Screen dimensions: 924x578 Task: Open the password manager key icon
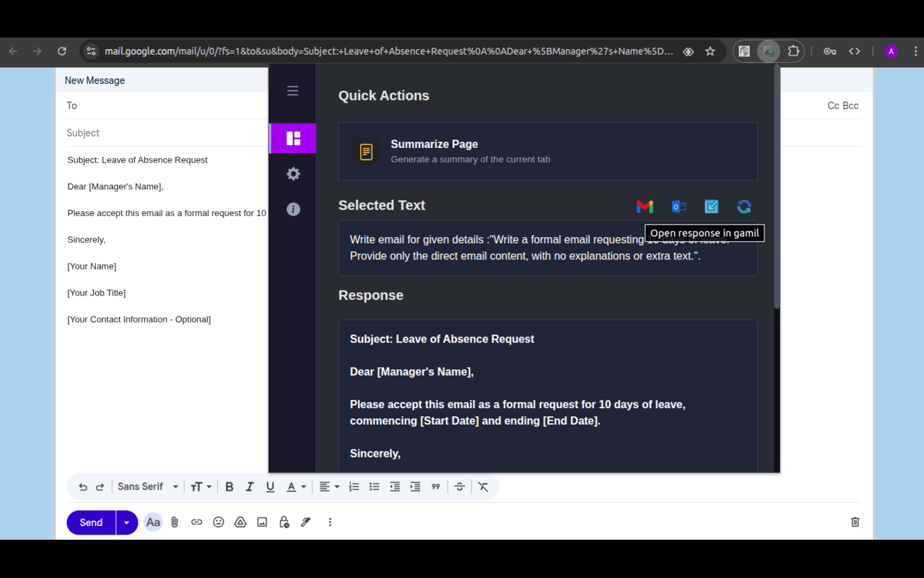[830, 51]
